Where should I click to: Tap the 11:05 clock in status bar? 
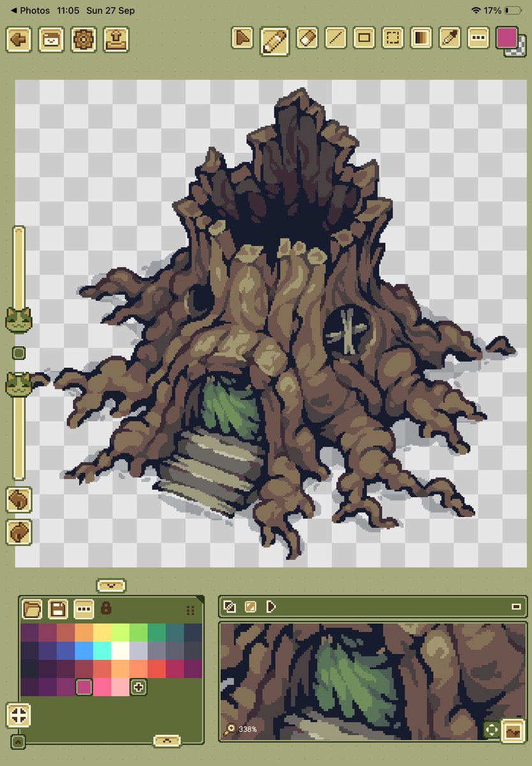click(x=68, y=11)
